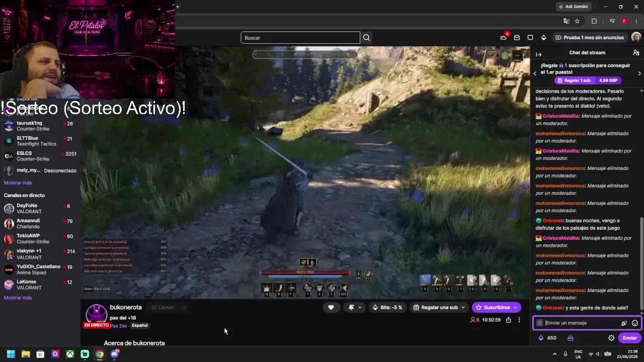Share the stream with the share icon
Screen dimensions: 644x362
point(509,320)
